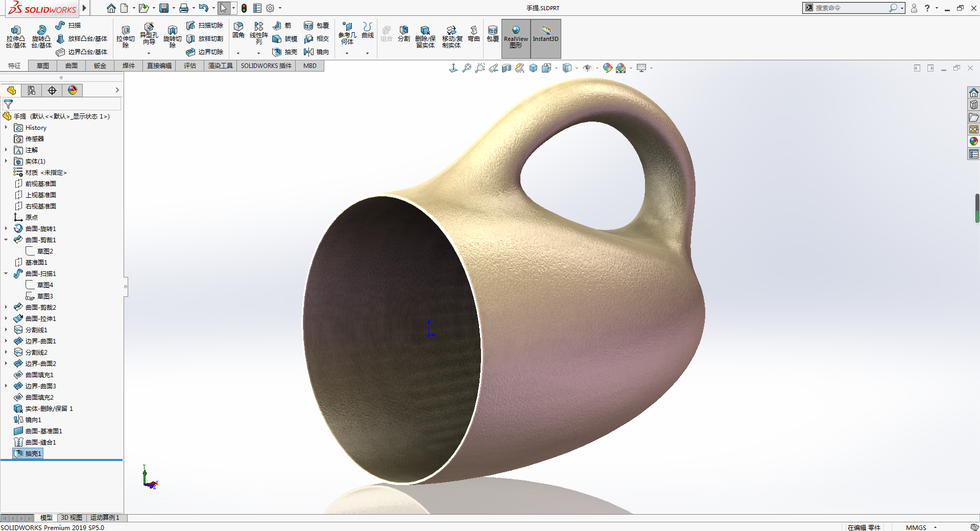Viewport: 980px width, 531px height.
Task: Click the 圆角 fillet tool
Action: pos(238,30)
